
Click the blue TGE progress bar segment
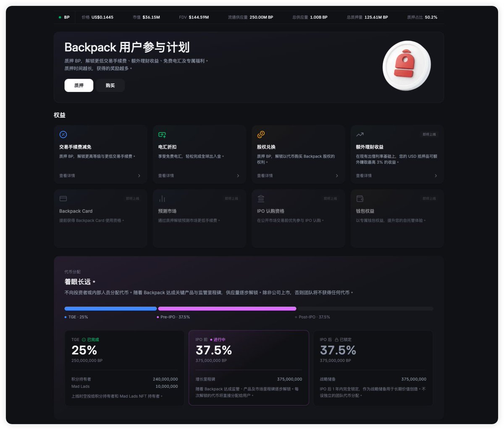click(110, 309)
